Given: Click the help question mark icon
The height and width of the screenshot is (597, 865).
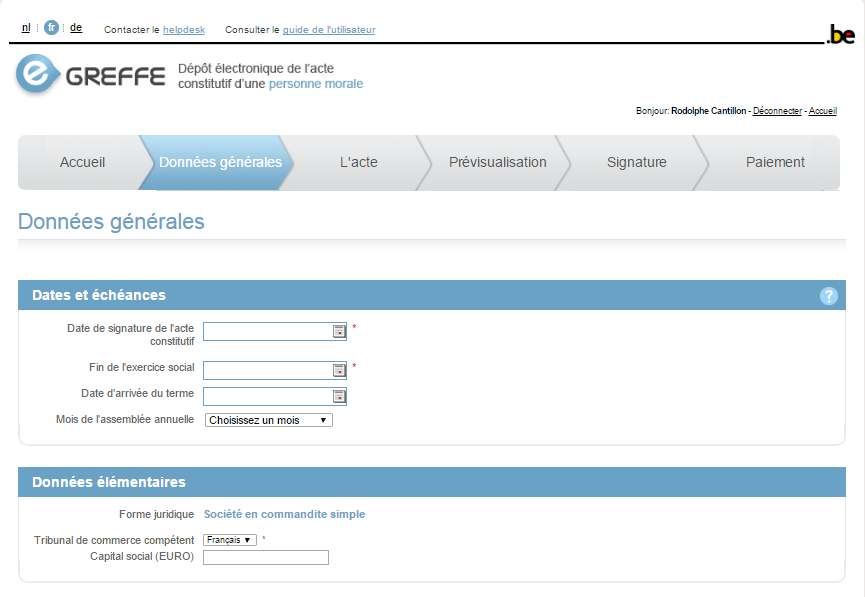Looking at the screenshot, I should (828, 296).
